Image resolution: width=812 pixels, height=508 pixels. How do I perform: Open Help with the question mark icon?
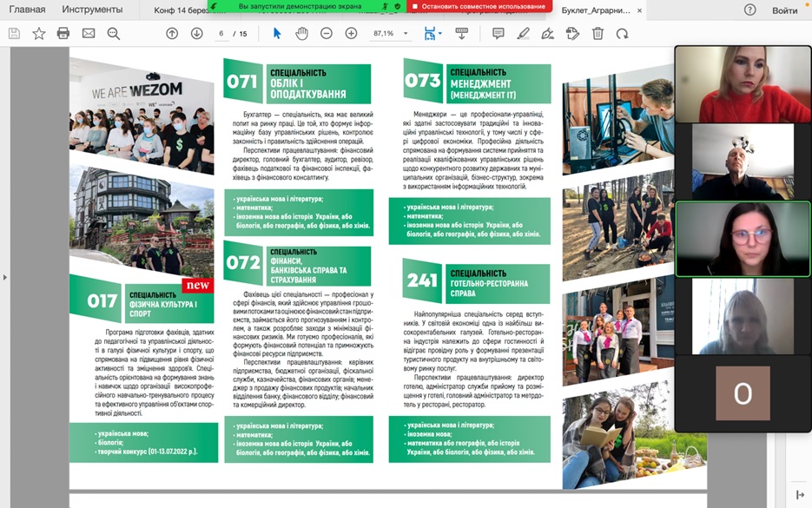click(749, 10)
